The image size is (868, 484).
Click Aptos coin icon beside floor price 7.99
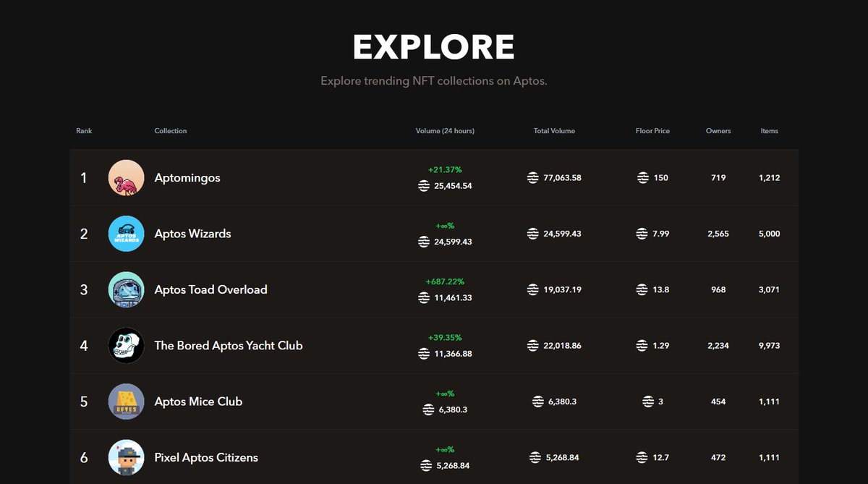(x=642, y=234)
